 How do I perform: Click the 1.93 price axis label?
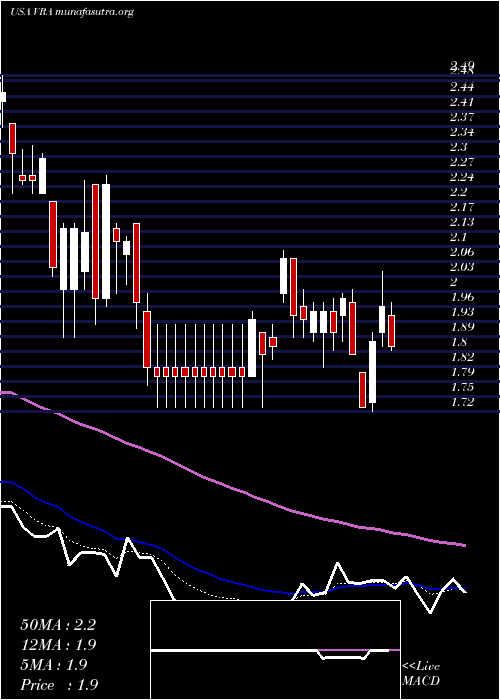point(462,312)
